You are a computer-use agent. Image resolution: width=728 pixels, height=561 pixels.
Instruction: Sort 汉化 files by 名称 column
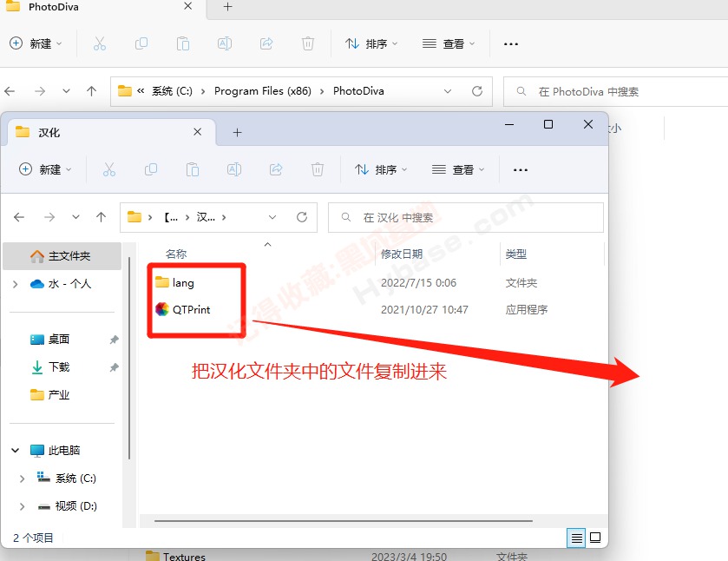point(176,254)
